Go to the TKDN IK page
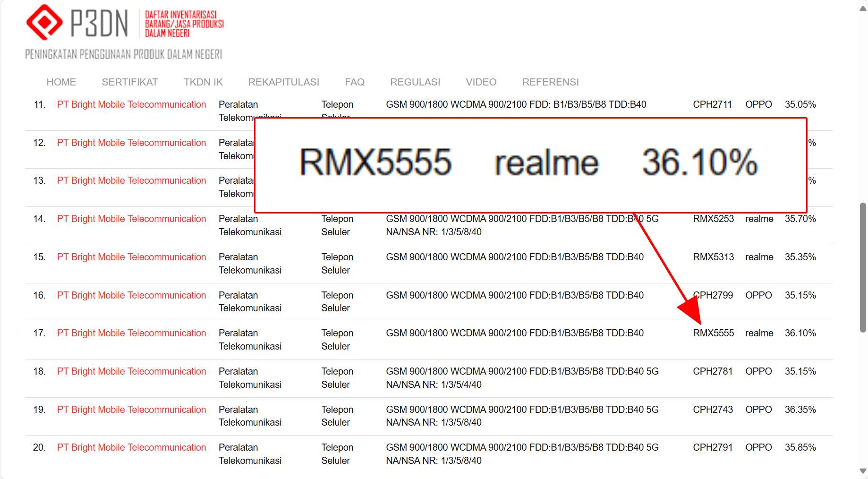Viewport: 868px width, 479px height. coord(203,82)
